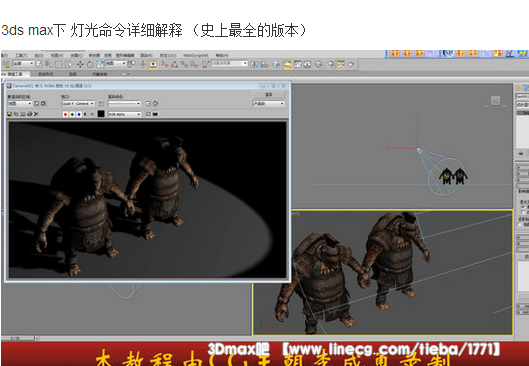Image resolution: width=529 pixels, height=366 pixels.
Task: Choose the rectangular selection region tool
Action: pos(59,64)
